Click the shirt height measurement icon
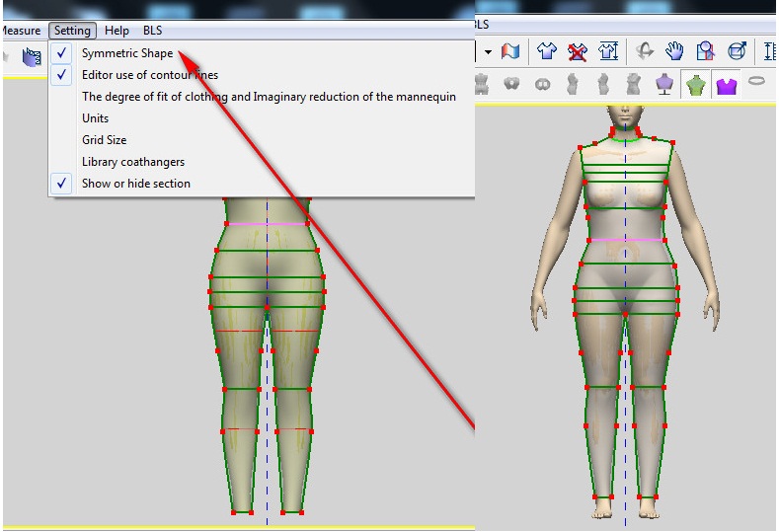The height and width of the screenshot is (532, 779). (608, 50)
